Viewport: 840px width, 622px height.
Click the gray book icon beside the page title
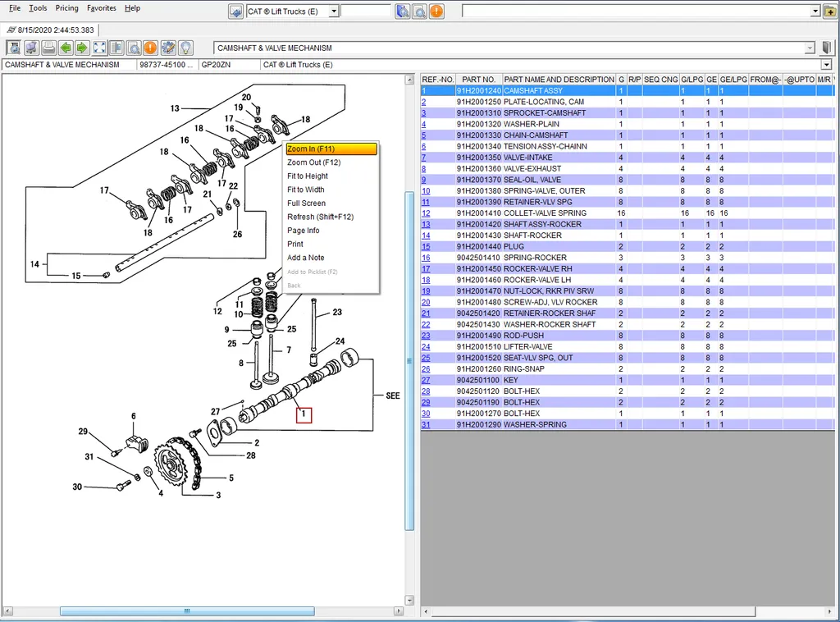(827, 48)
